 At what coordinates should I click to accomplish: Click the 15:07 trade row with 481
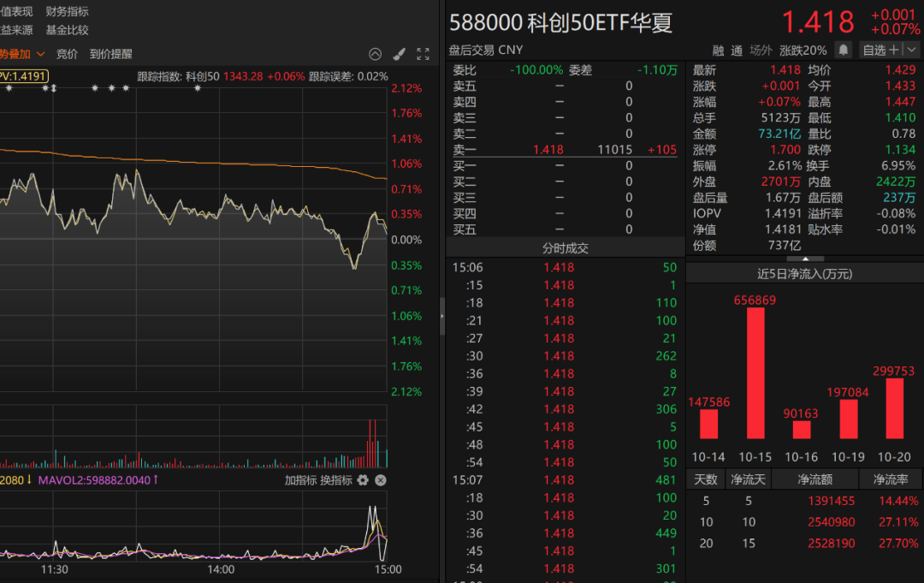(x=565, y=479)
